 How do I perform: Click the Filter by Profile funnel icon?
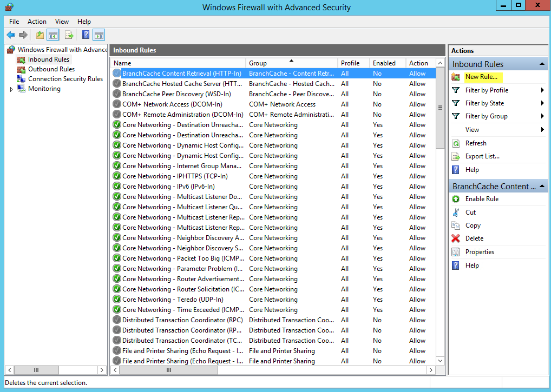pyautogui.click(x=456, y=90)
